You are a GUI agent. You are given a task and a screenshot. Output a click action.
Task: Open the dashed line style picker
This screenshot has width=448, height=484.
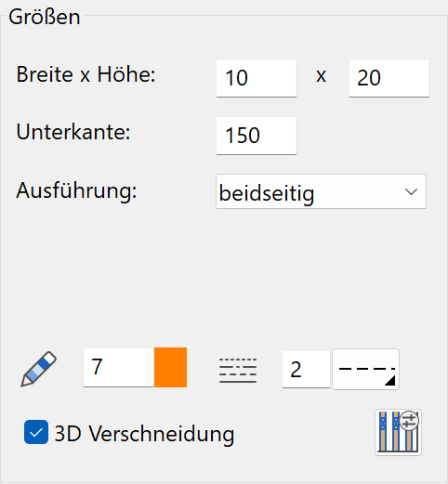[365, 369]
